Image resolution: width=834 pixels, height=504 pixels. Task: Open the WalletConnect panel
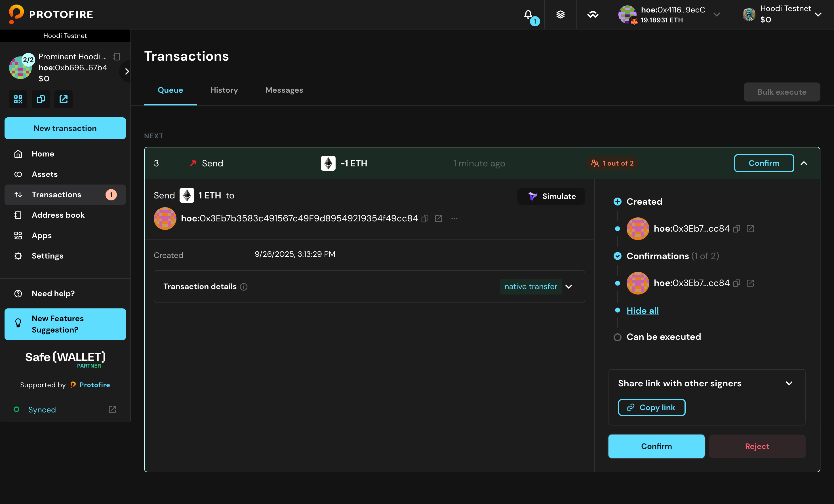[592, 14]
